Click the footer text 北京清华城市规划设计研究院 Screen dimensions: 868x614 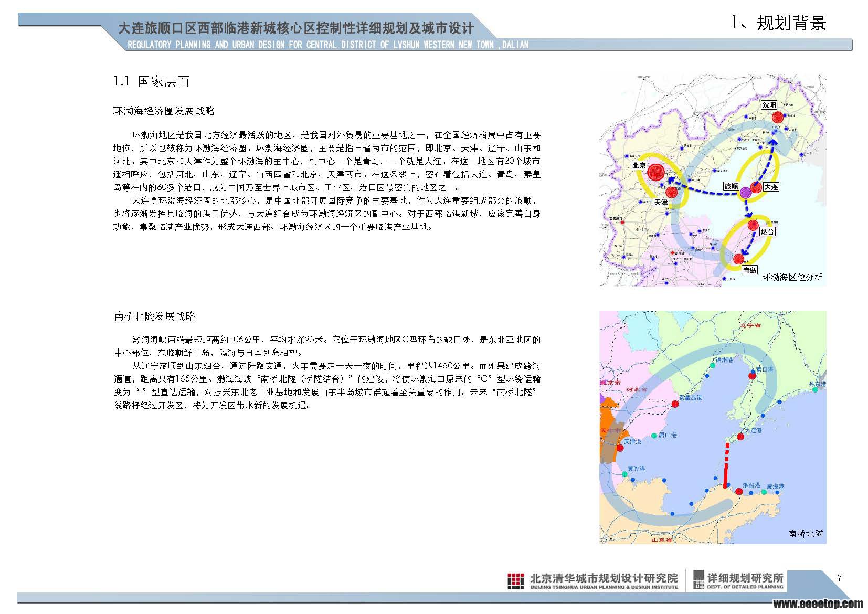click(604, 578)
